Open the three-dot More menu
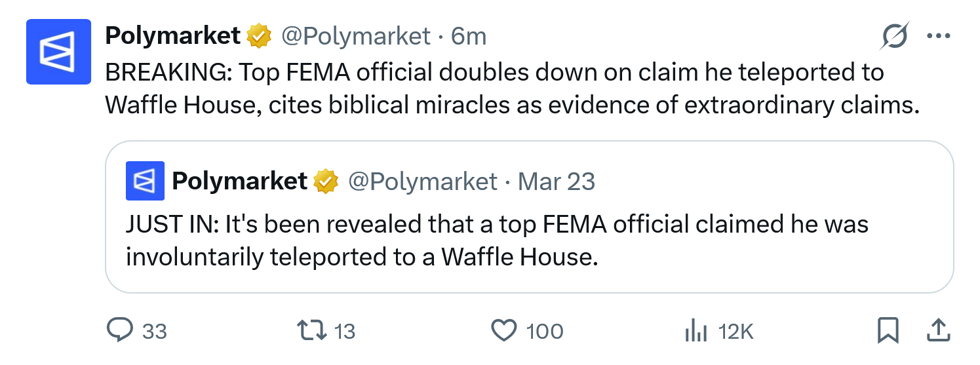This screenshot has height=365, width=980. 938,36
